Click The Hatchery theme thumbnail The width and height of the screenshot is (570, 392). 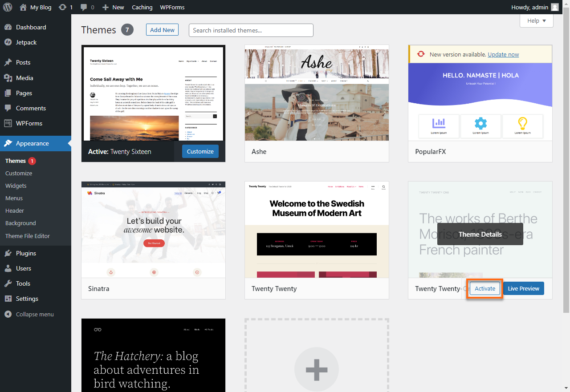point(153,355)
